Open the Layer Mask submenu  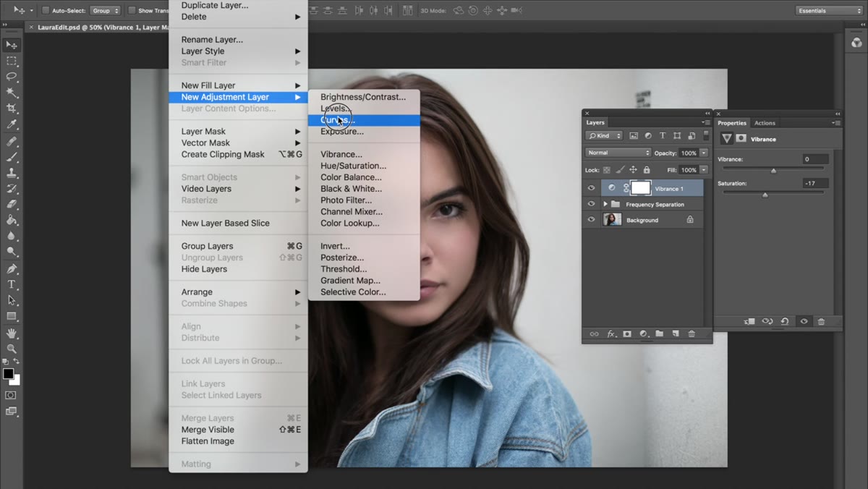coord(238,132)
